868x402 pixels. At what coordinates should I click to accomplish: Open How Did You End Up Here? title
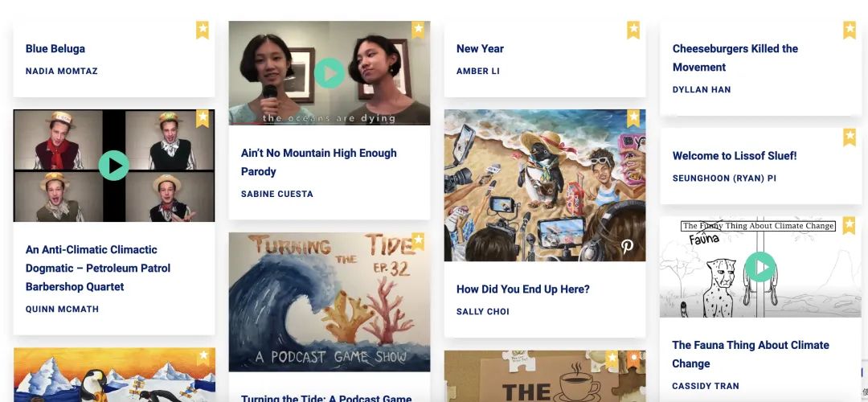[x=523, y=289]
